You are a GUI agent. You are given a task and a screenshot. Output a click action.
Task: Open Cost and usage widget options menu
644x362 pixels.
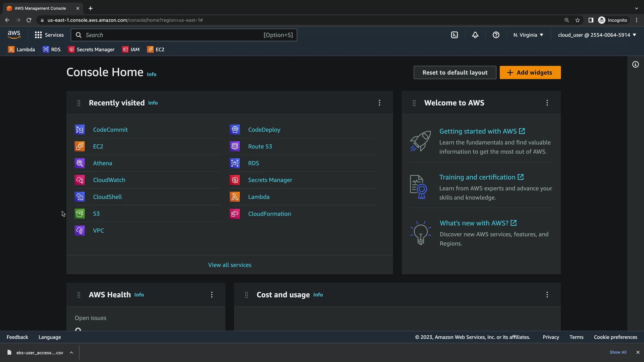click(547, 295)
